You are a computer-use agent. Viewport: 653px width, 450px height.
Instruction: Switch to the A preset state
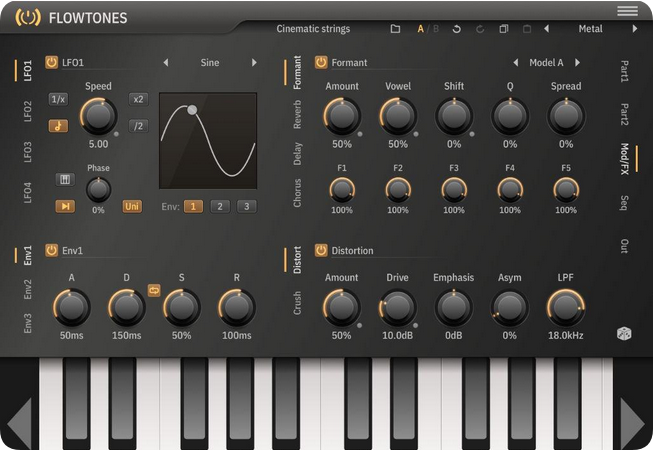click(x=421, y=29)
